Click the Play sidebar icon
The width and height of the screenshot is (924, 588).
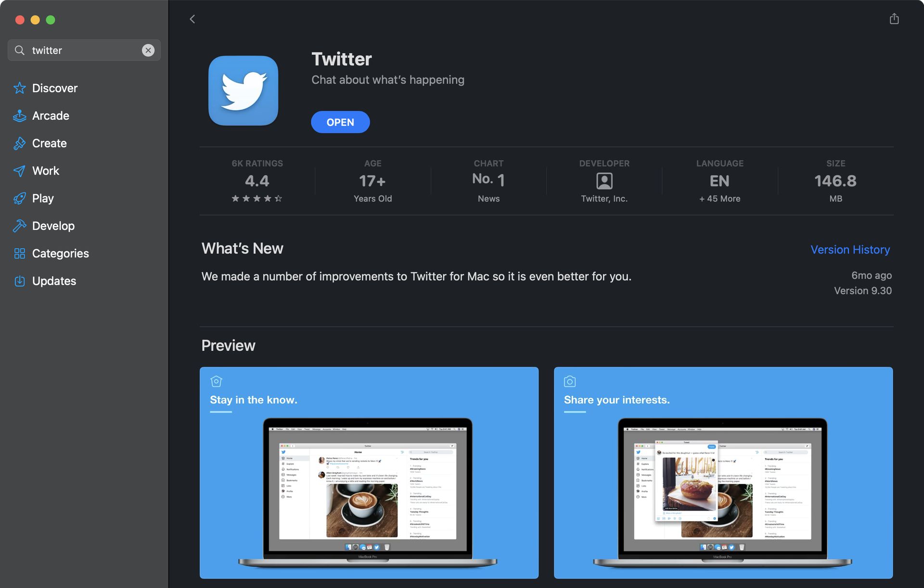[x=19, y=198]
